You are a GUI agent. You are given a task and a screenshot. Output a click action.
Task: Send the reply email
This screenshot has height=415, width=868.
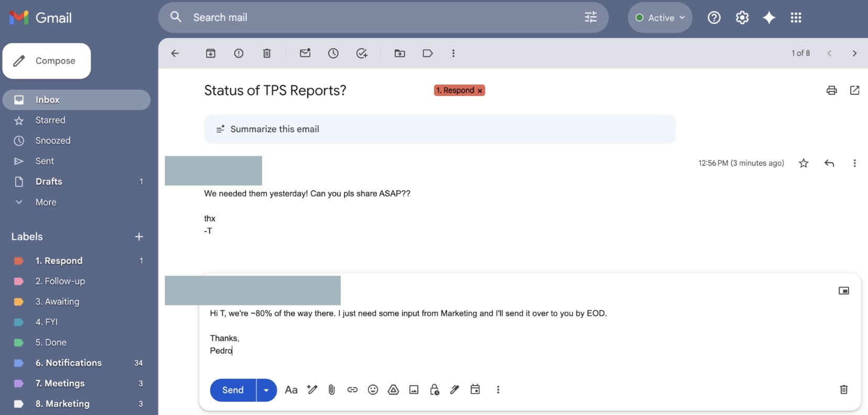point(233,390)
